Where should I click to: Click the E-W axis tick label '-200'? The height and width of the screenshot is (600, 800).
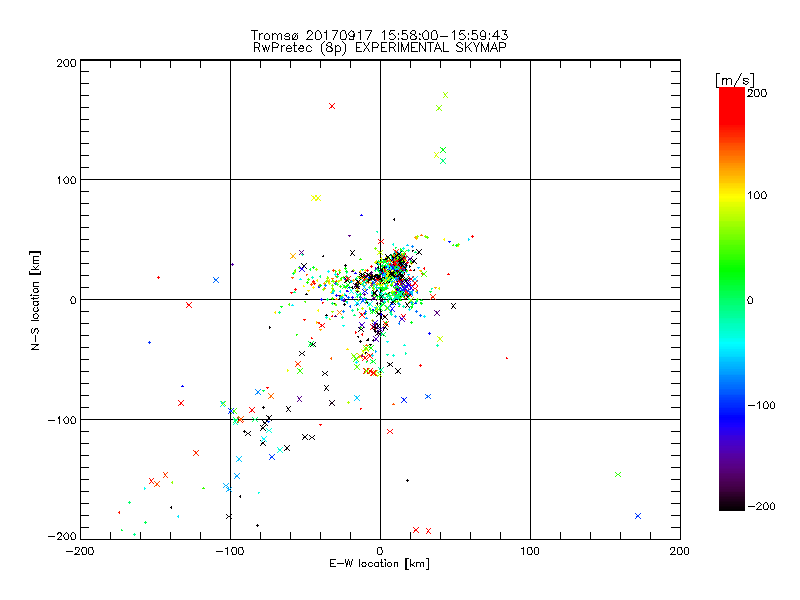click(80, 551)
